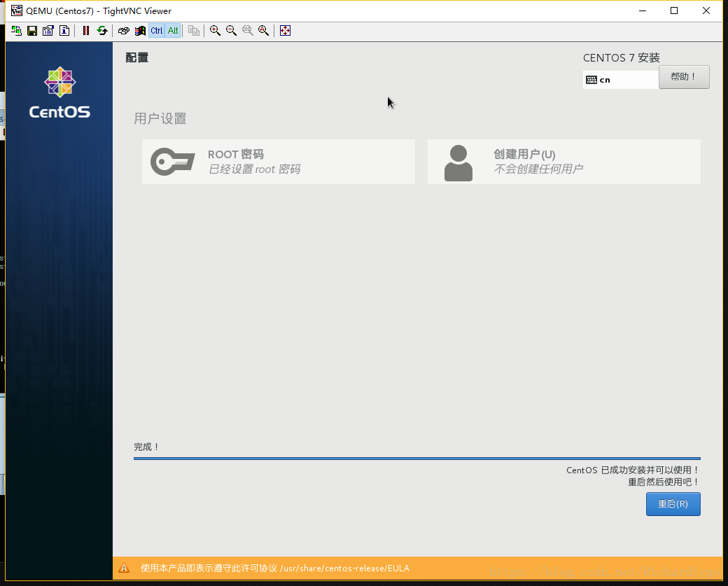Open the ROOT 密码 setting
This screenshot has height=586, width=728.
pos(279,162)
